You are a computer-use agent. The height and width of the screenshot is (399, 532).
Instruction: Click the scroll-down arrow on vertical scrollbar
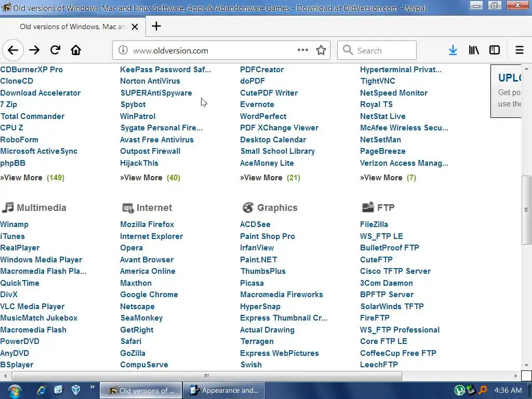coord(526,365)
